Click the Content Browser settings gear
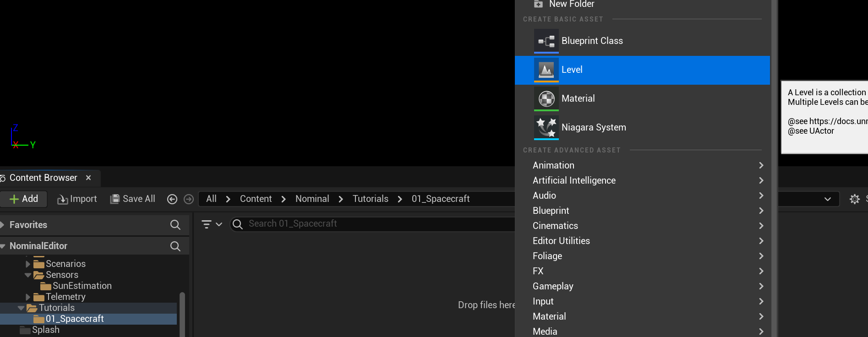The height and width of the screenshot is (337, 868). (x=854, y=199)
